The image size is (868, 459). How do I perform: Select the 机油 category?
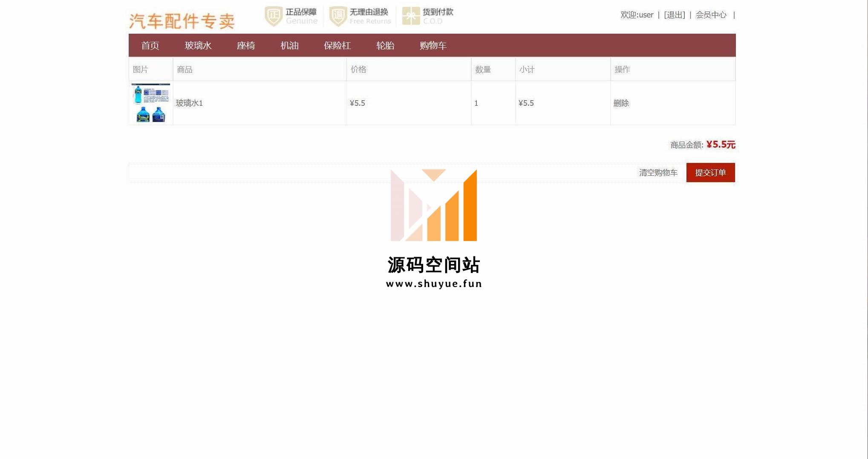pyautogui.click(x=289, y=46)
